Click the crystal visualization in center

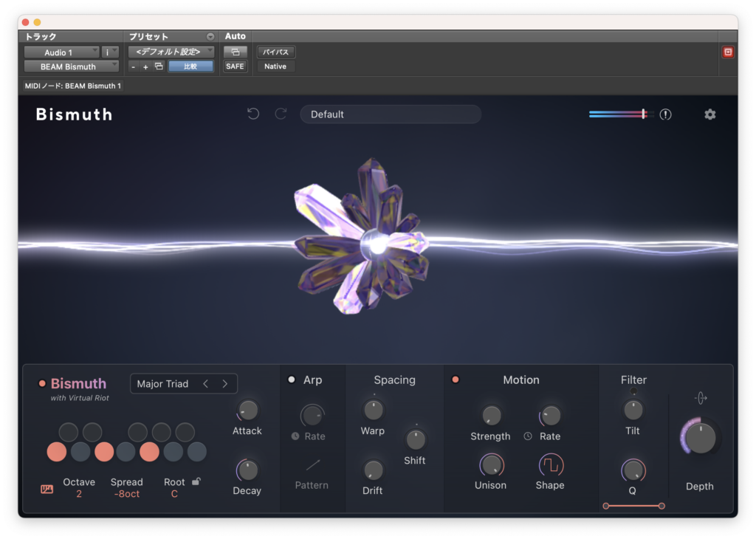click(362, 236)
